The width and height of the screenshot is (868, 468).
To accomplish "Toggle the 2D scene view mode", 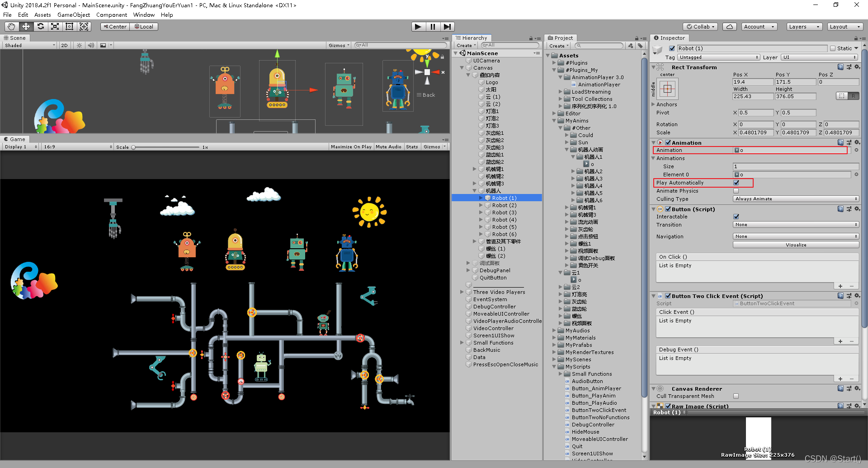I will click(x=64, y=45).
